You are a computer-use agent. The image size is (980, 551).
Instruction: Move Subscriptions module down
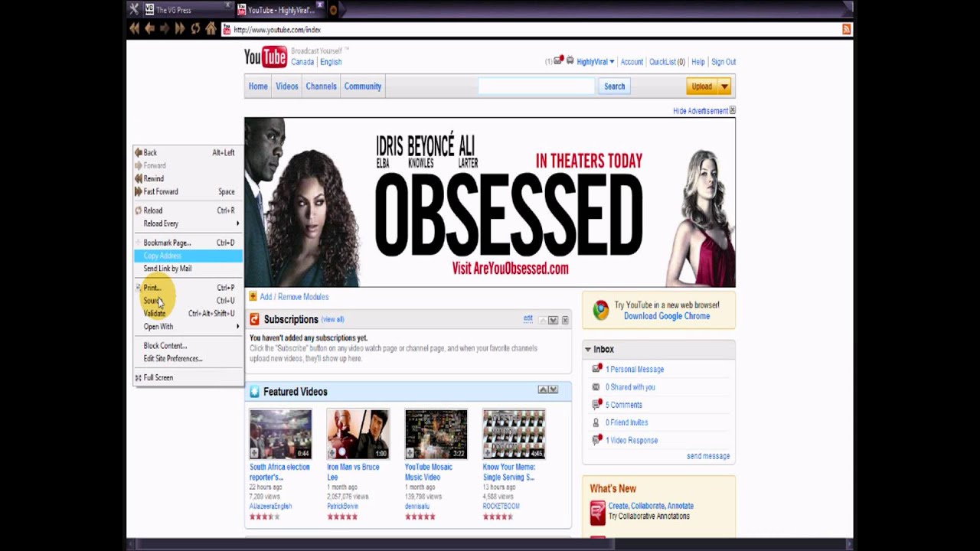click(x=553, y=320)
